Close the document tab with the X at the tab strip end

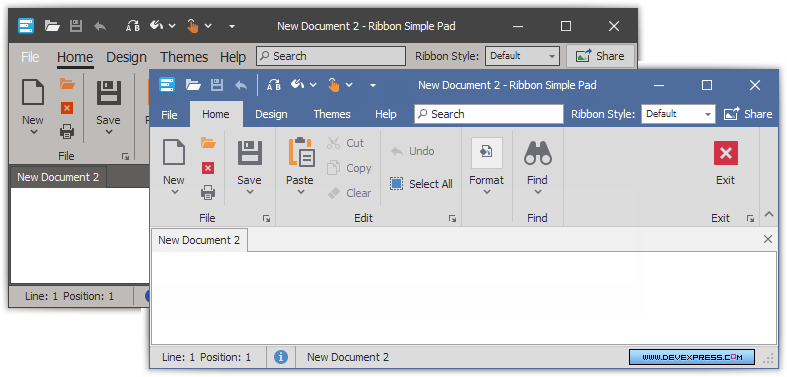[x=768, y=239]
